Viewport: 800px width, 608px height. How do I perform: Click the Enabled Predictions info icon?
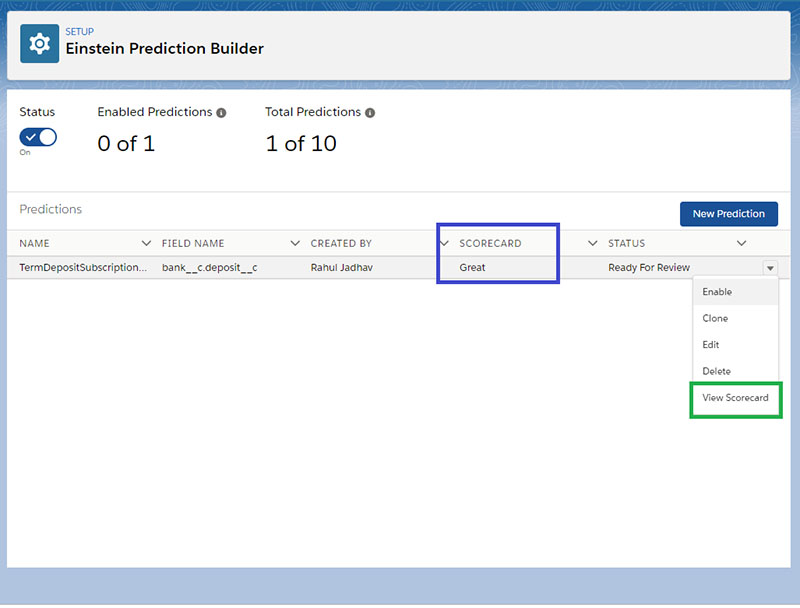(x=221, y=113)
